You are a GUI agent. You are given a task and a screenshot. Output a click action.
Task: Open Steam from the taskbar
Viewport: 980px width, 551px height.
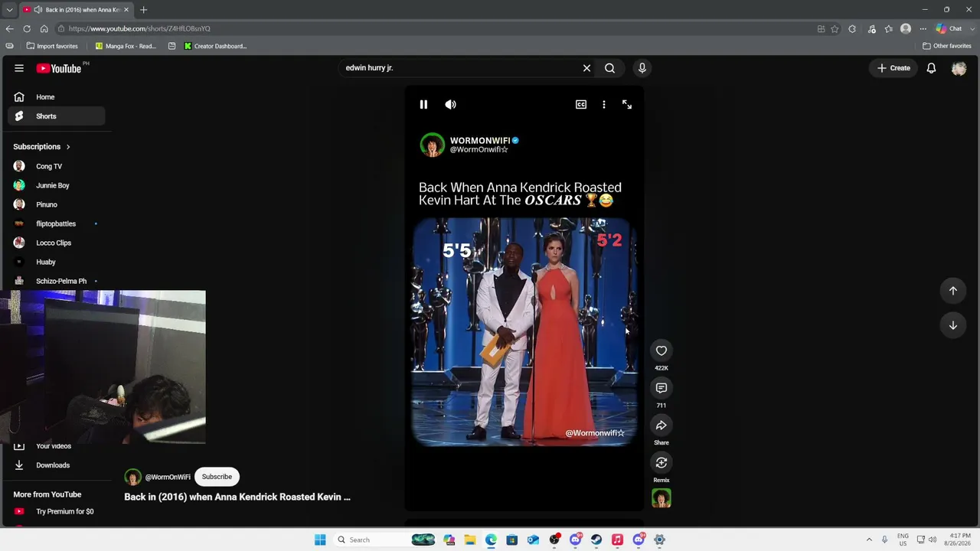click(596, 540)
